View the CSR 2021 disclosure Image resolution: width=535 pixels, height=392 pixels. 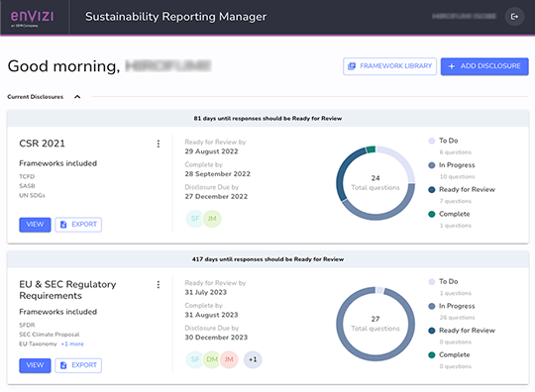click(35, 225)
